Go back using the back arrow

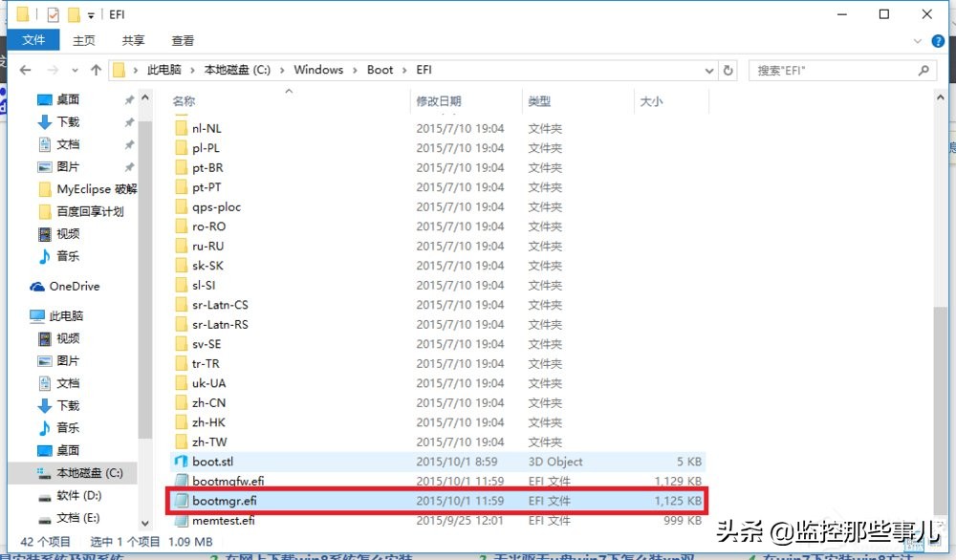pos(25,69)
